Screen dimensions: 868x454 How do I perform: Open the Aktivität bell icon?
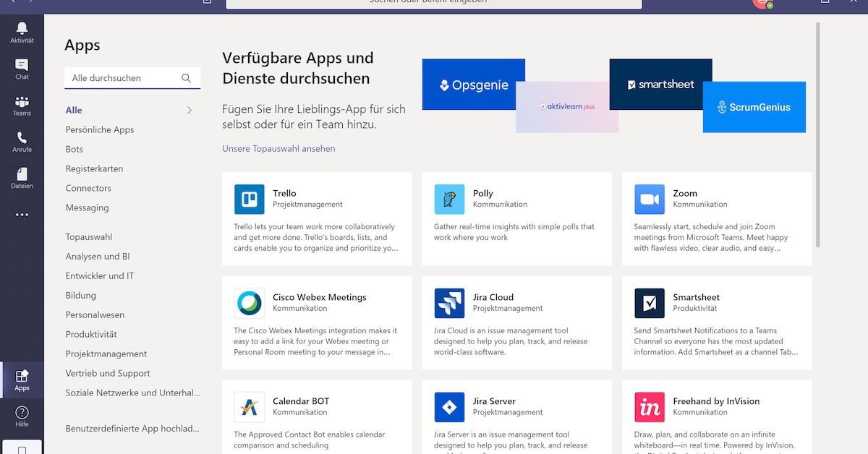pos(22,29)
